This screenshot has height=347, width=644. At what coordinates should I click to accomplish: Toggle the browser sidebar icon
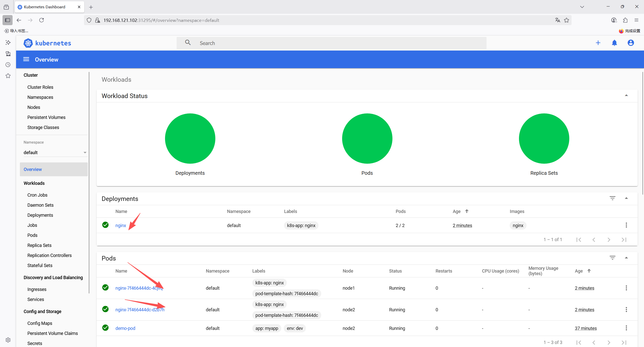tap(8, 20)
